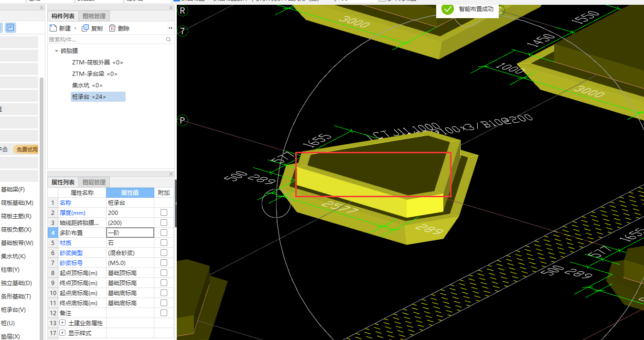Click the empty 备注 value cell
This screenshot has height=340, width=644.
pyautogui.click(x=130, y=313)
